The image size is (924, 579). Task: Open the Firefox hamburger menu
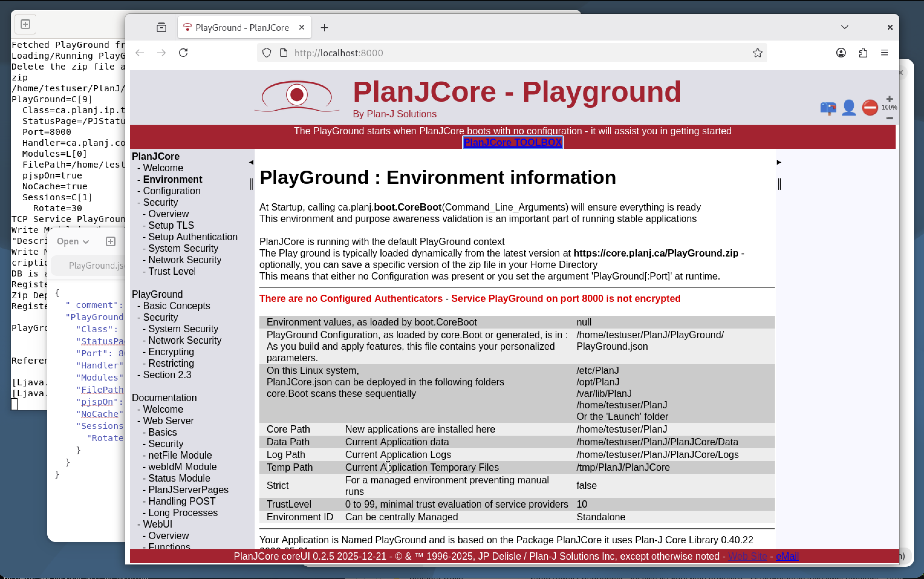pos(885,53)
